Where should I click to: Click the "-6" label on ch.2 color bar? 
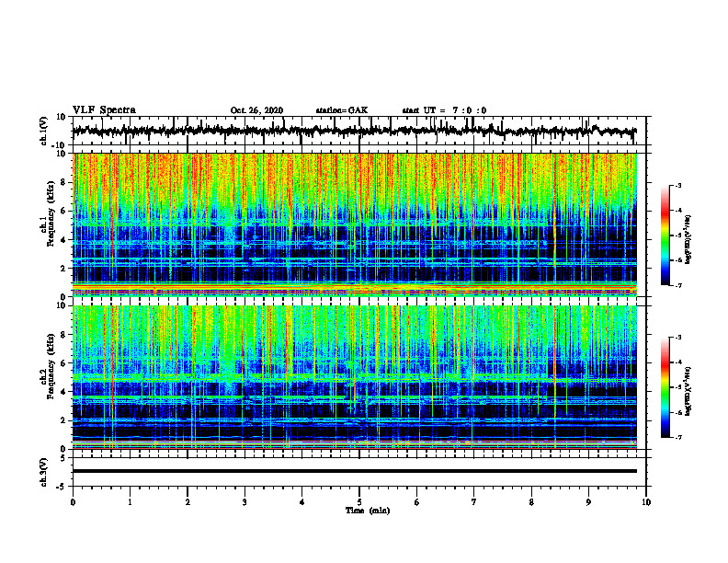tap(677, 412)
